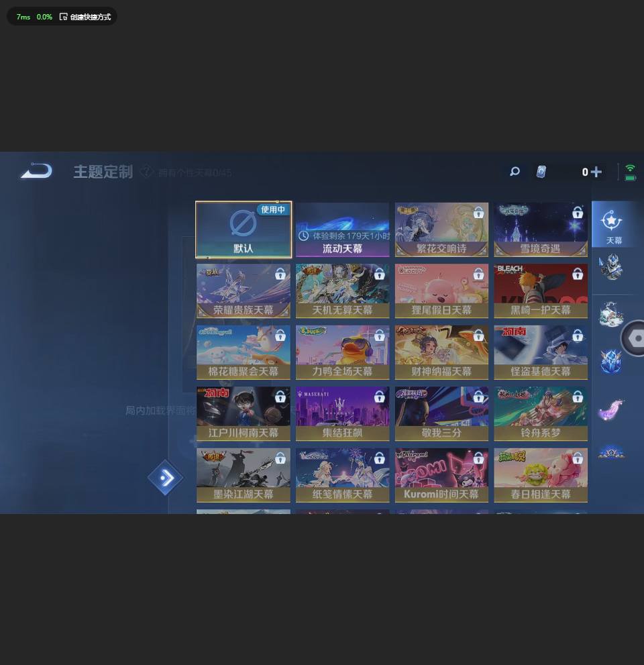Viewport: 644px width, 665px height.
Task: Click the help question mark icon
Action: [146, 171]
